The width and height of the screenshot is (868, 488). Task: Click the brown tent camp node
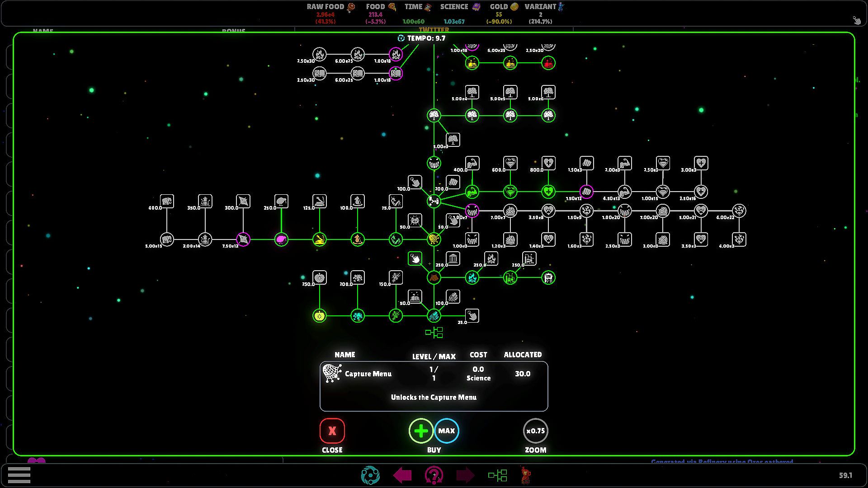coord(434,277)
